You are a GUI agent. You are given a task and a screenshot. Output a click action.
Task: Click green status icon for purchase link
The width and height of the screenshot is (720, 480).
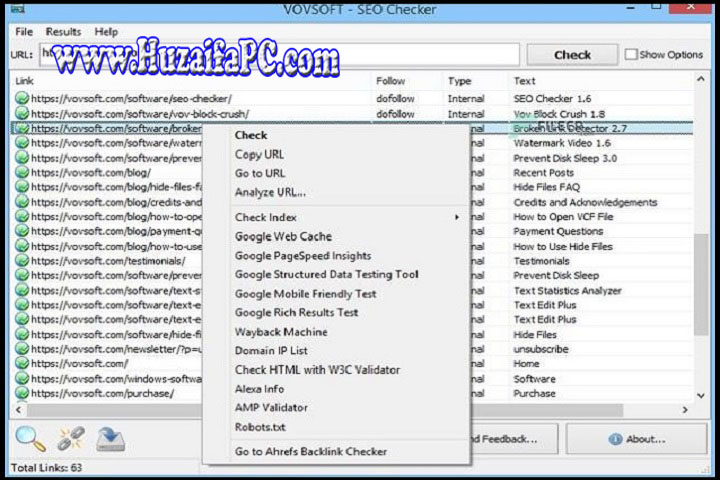point(22,394)
